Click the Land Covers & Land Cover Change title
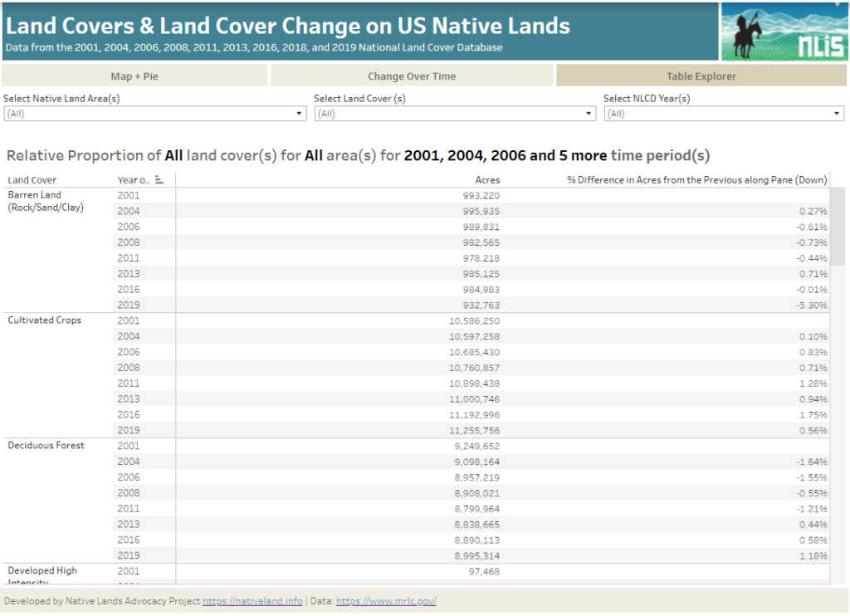The width and height of the screenshot is (850, 616). 288,26
